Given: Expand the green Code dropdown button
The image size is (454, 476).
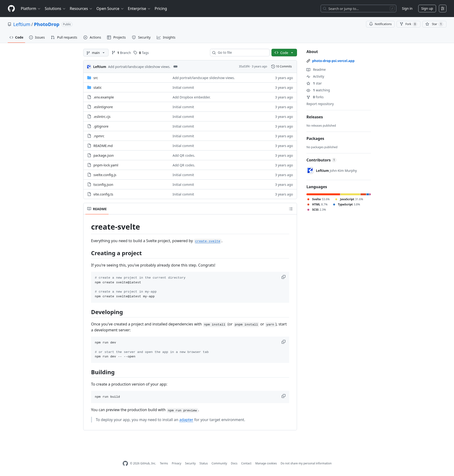Looking at the screenshot, I should pyautogui.click(x=284, y=53).
